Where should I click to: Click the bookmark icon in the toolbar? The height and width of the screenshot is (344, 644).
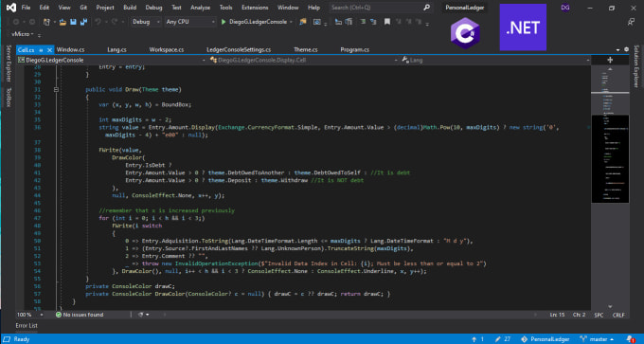click(x=387, y=22)
